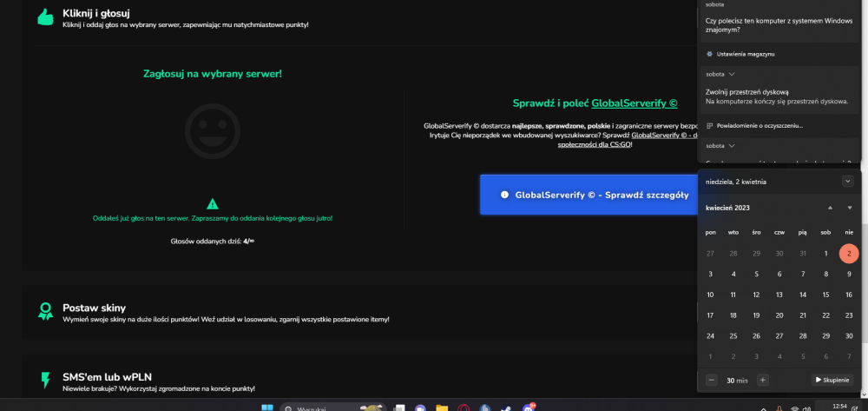The width and height of the screenshot is (868, 411).
Task: Select the highlighted date 2 in the calendar
Action: pos(849,254)
